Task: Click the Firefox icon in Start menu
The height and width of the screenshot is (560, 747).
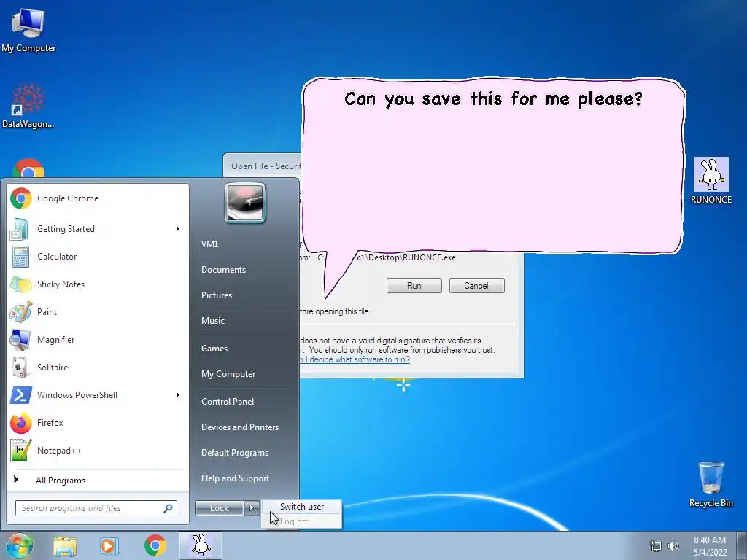Action: (x=21, y=423)
